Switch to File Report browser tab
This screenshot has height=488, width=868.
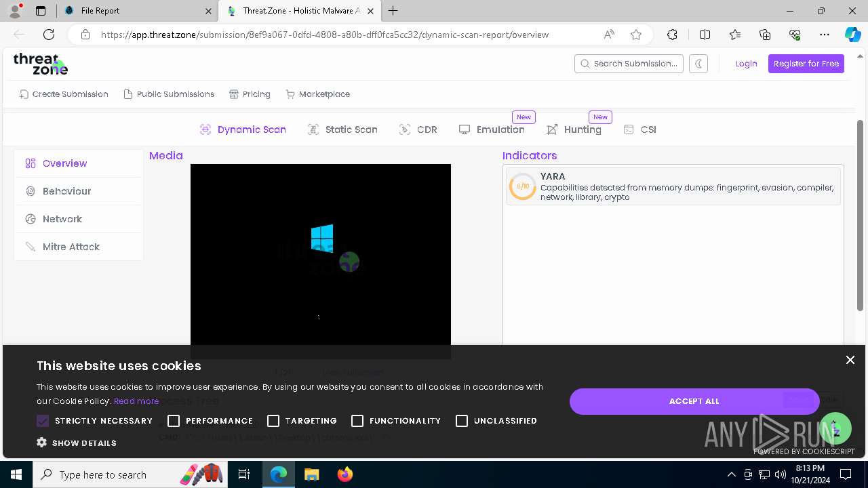pyautogui.click(x=138, y=11)
